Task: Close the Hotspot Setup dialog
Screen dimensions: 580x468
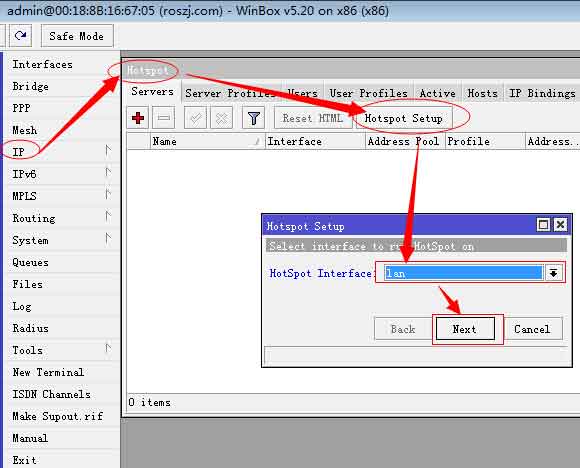Action: pos(560,225)
